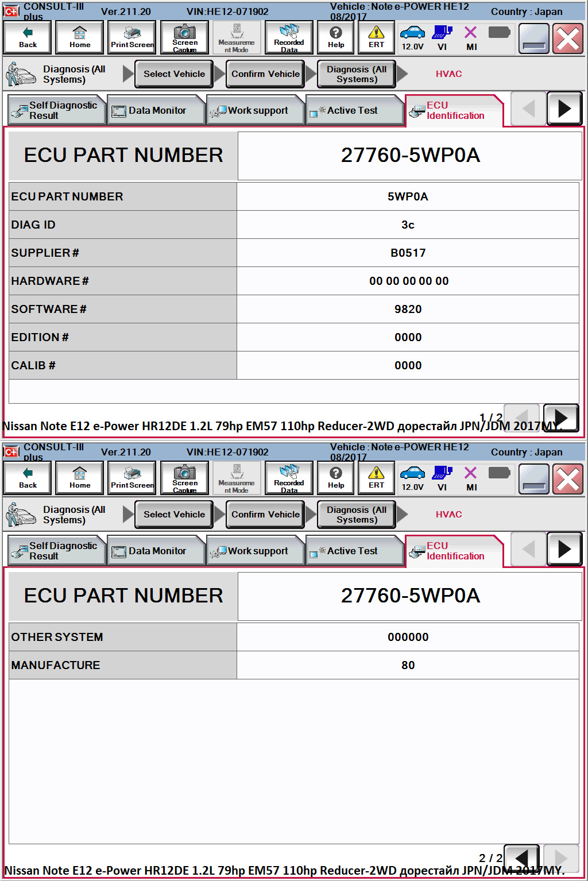Take a Screen Capture on the page 1/2 screen
588x881 pixels.
(185, 37)
